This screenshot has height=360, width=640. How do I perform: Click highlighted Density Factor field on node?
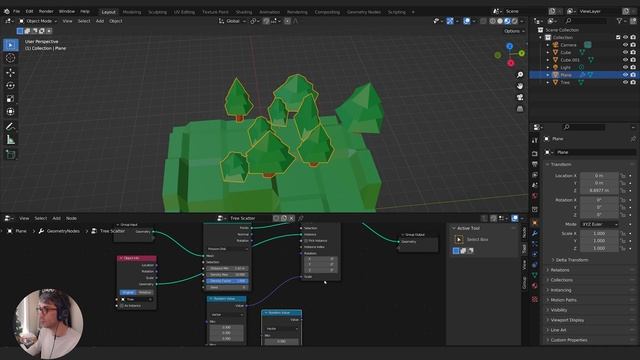pos(227,281)
